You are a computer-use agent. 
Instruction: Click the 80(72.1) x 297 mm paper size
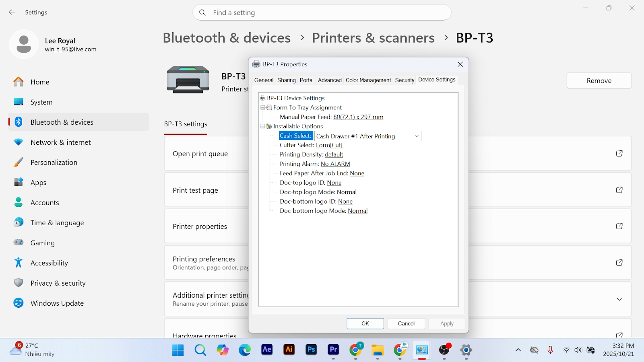point(358,117)
